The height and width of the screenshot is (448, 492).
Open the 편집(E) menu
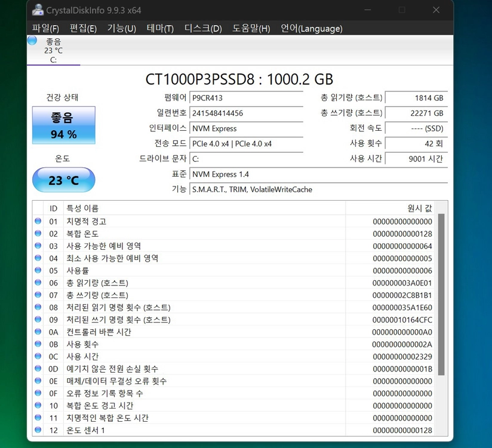83,29
